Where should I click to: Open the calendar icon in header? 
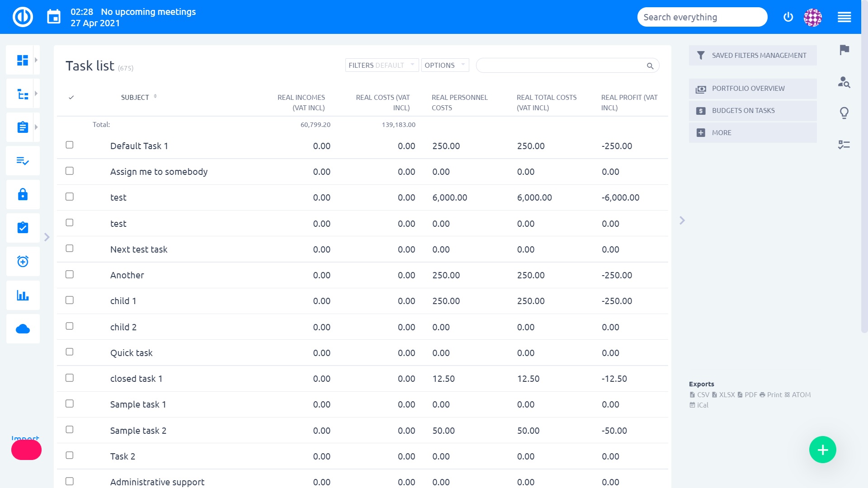(54, 17)
